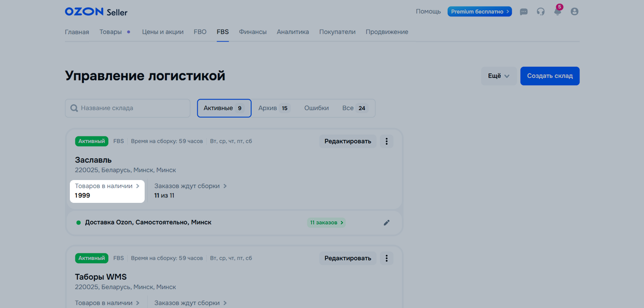Select the Ошибки filter tab
Image resolution: width=644 pixels, height=308 pixels.
316,108
